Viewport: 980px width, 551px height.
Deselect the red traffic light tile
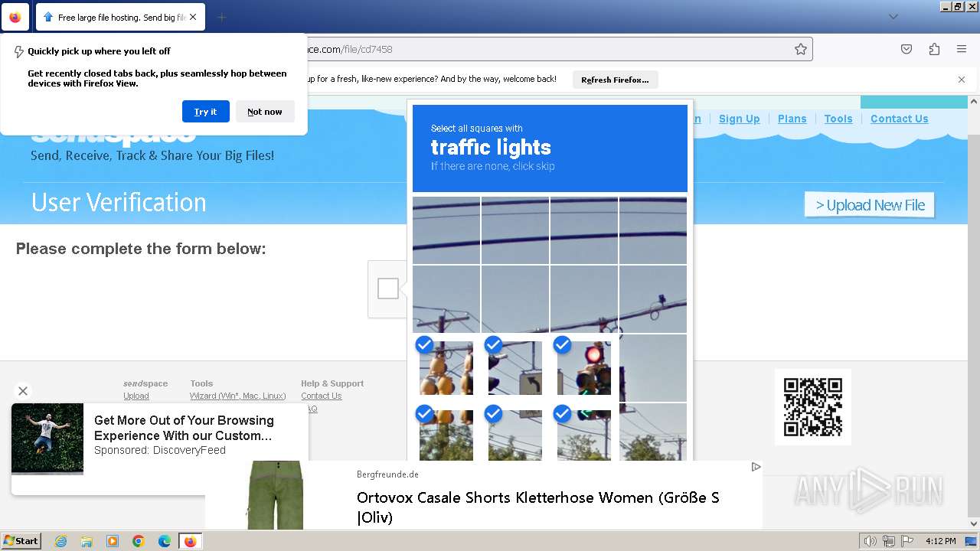point(584,368)
